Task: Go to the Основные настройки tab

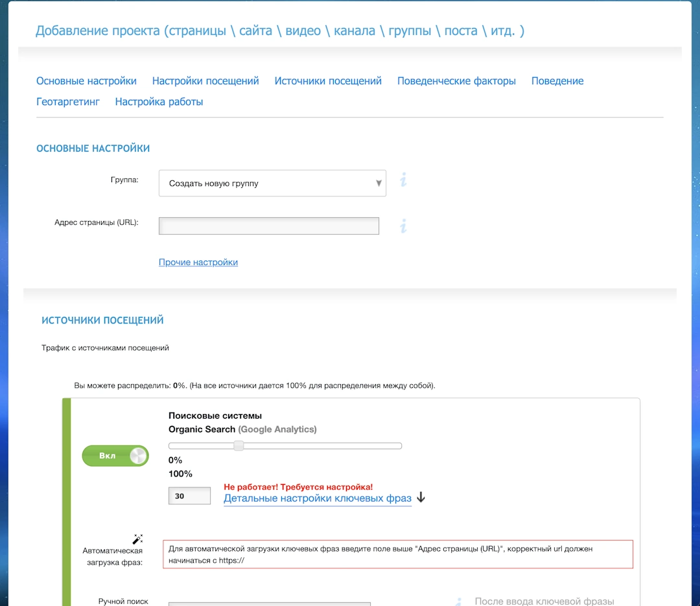Action: 86,81
